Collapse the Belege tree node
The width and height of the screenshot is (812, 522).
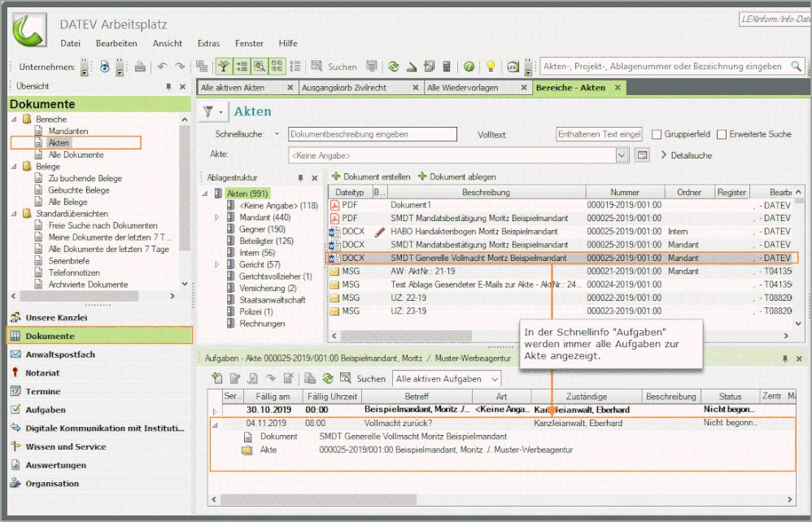coord(14,167)
